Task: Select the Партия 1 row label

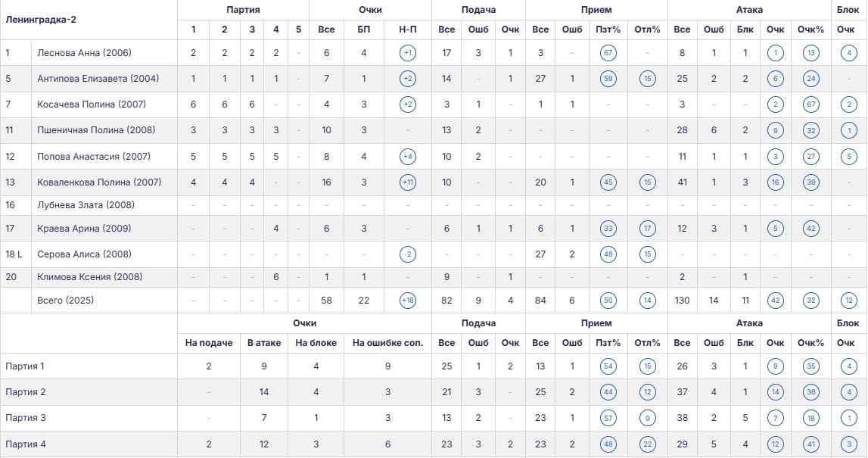Action: coord(25,366)
